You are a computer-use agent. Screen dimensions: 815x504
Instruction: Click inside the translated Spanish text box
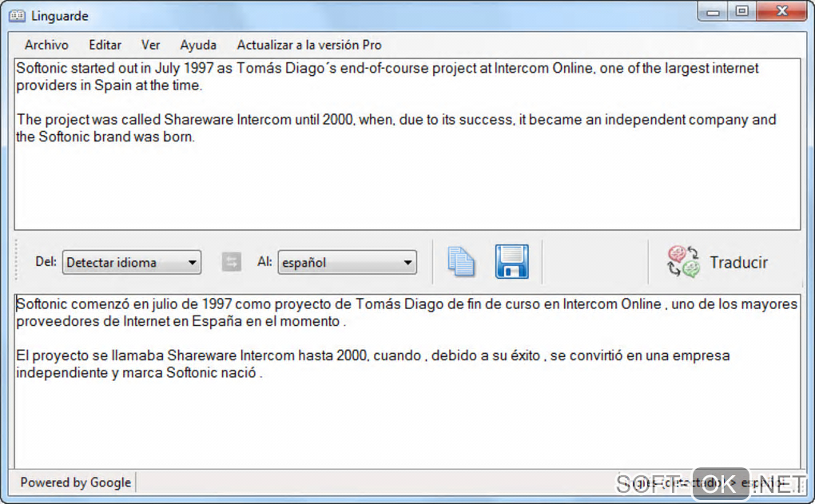407,381
